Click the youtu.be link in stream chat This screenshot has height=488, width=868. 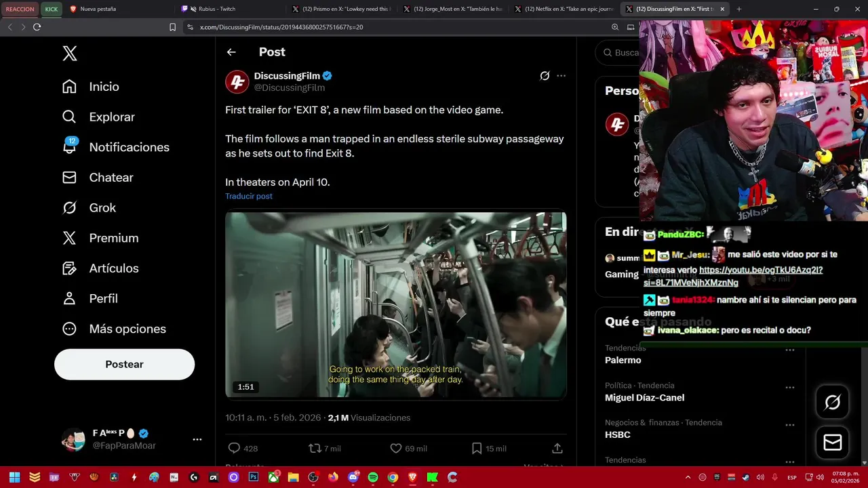732,276
